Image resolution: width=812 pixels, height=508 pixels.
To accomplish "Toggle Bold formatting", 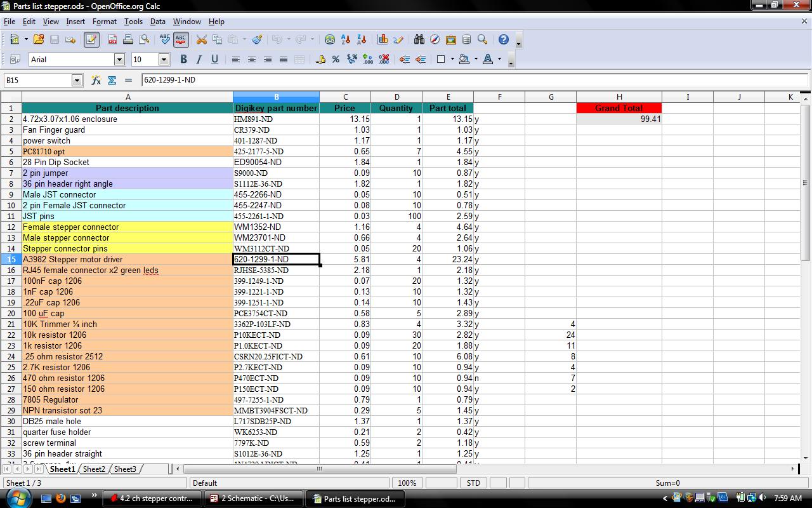I will pos(183,59).
